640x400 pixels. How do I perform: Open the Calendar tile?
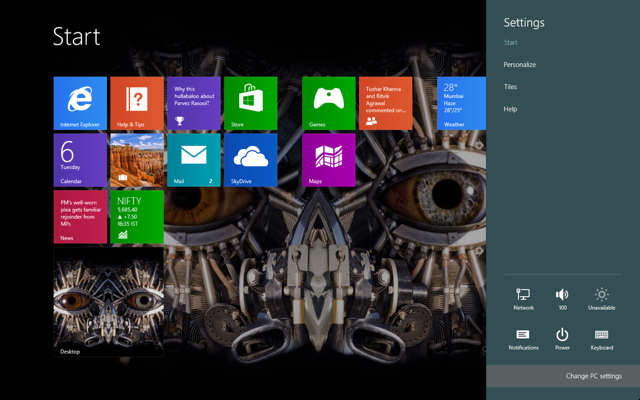[79, 160]
